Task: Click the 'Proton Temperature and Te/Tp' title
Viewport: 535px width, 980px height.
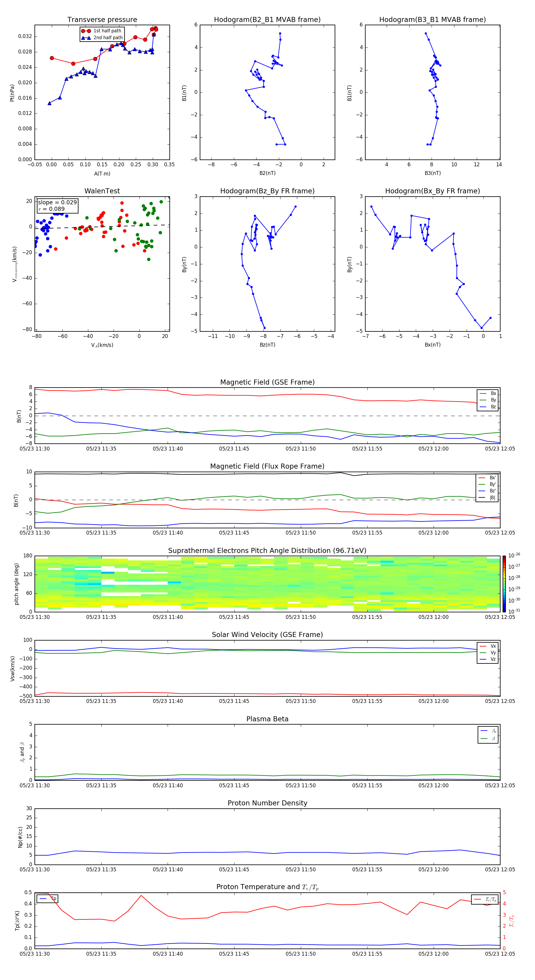Action: (267, 887)
